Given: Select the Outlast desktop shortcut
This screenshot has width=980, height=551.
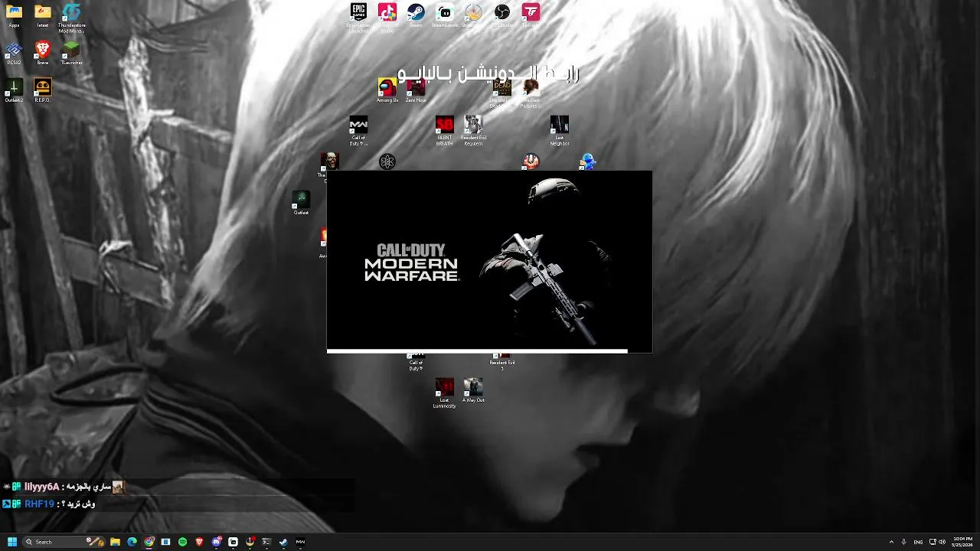Looking at the screenshot, I should pos(301,203).
